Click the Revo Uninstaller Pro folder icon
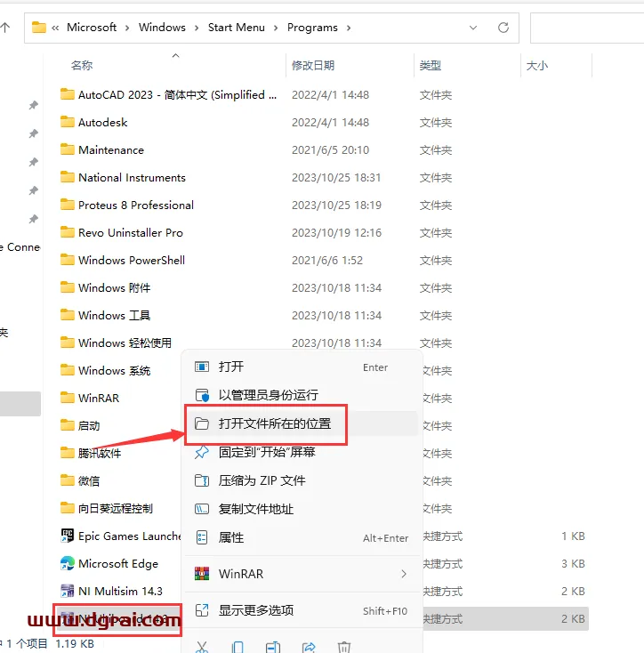This screenshot has height=653, width=644. pyautogui.click(x=68, y=232)
